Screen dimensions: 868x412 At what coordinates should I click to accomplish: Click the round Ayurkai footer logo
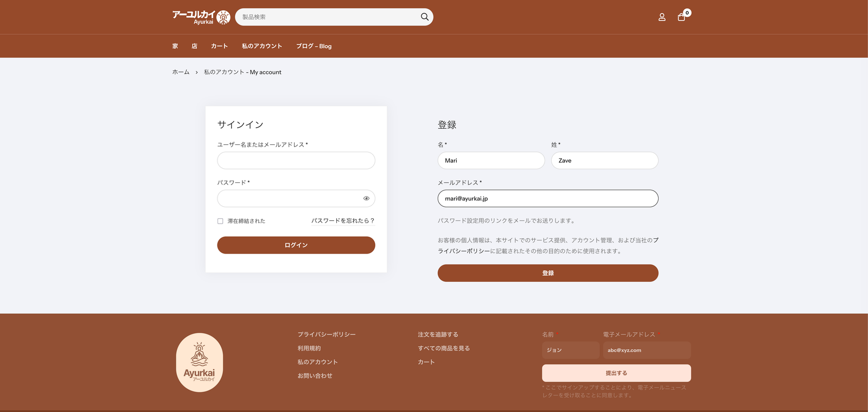(x=200, y=363)
